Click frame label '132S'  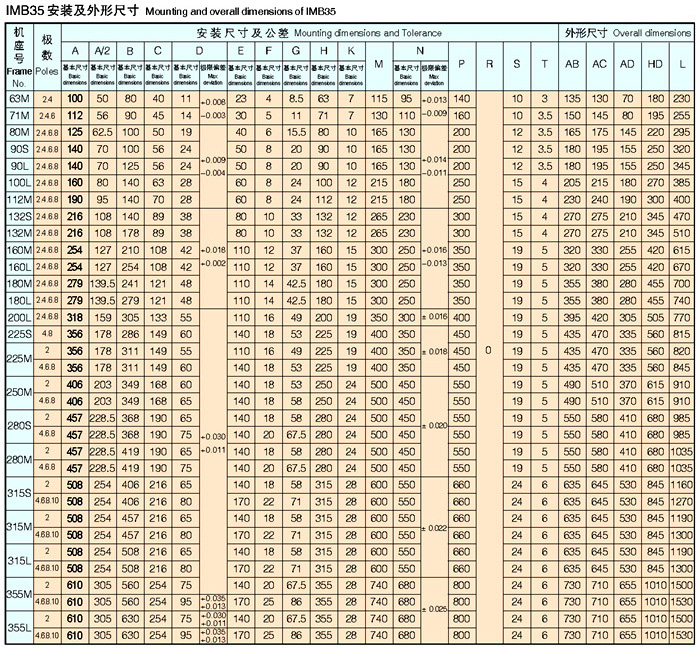pyautogui.click(x=19, y=217)
